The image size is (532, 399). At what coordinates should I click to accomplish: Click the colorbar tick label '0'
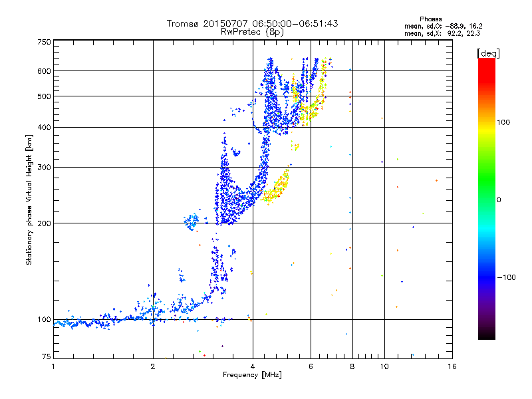[499, 200]
